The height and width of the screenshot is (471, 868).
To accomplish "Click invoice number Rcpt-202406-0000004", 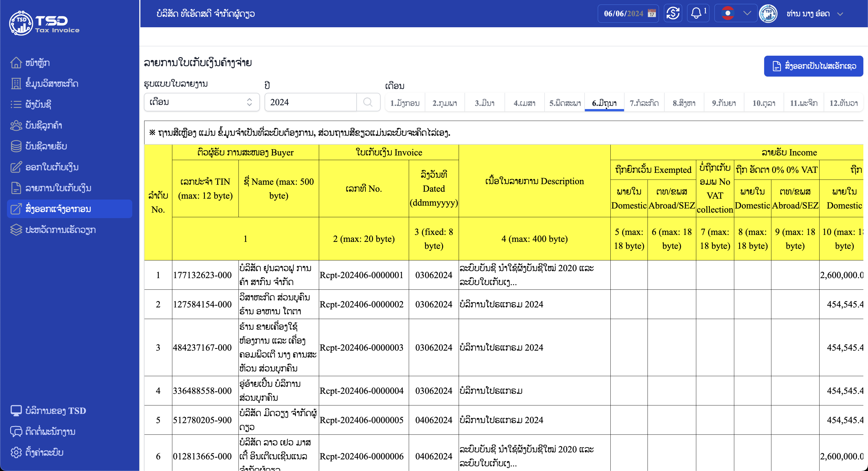I will (361, 391).
